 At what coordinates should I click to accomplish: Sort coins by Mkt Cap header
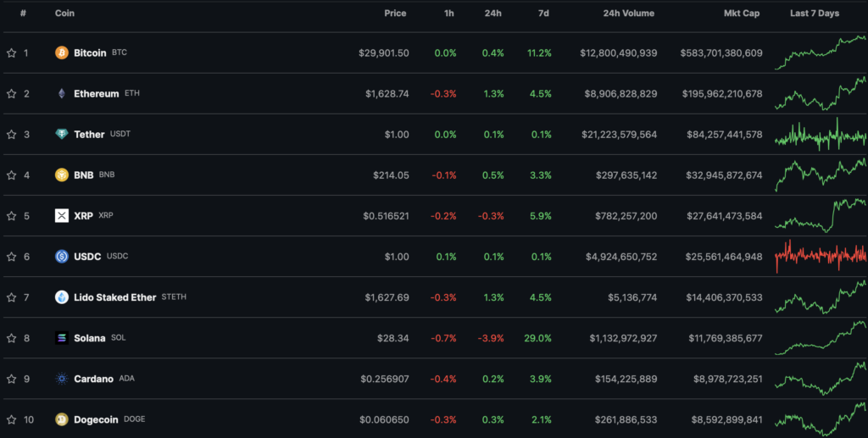click(x=743, y=14)
